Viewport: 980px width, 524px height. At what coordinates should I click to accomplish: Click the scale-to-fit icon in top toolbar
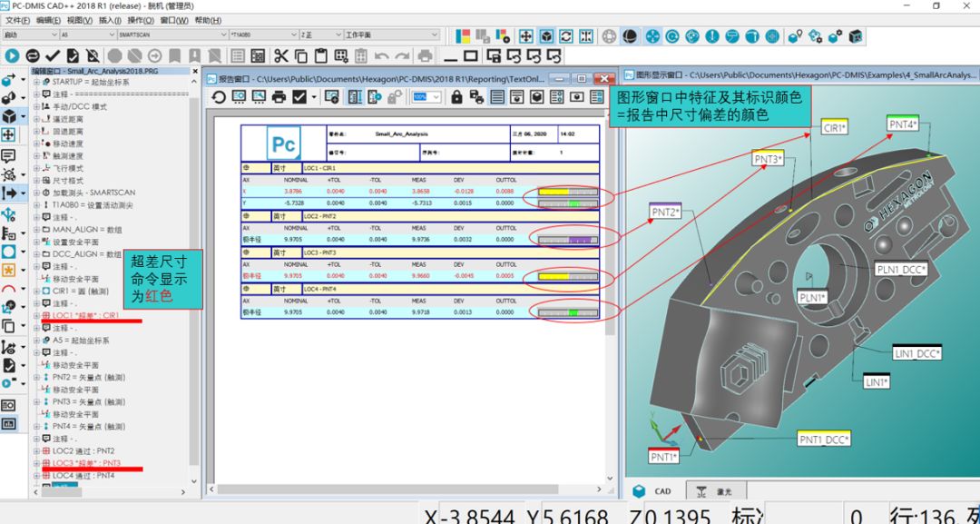(585, 36)
